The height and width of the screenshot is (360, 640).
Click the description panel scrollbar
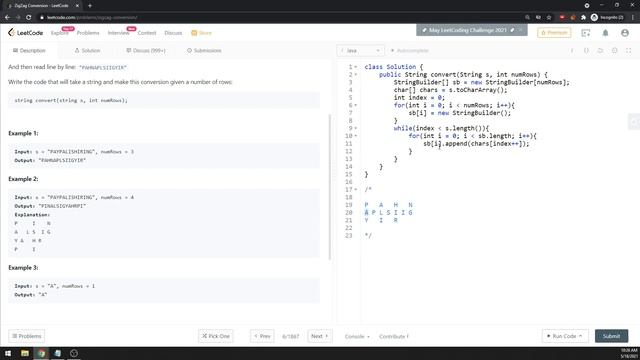tap(329, 187)
